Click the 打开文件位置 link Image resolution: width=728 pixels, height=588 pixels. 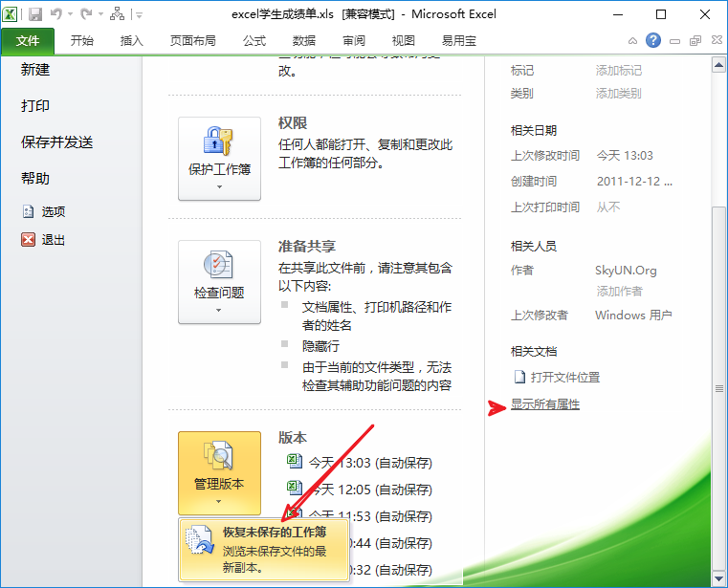pyautogui.click(x=565, y=378)
